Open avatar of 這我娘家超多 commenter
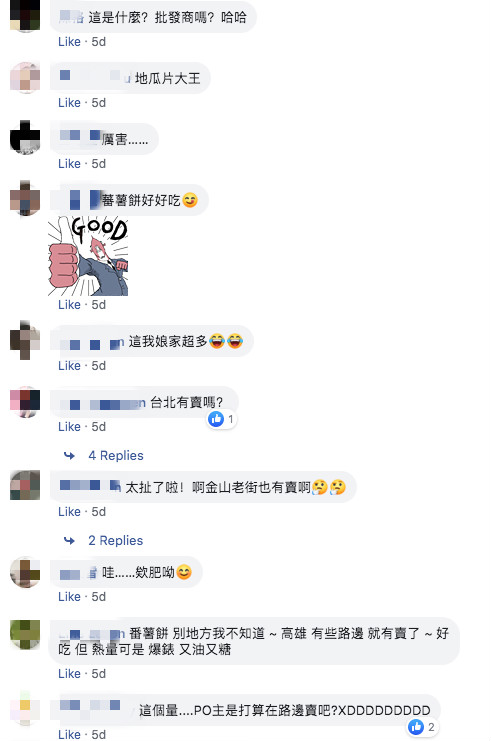The image size is (491, 741). point(25,340)
